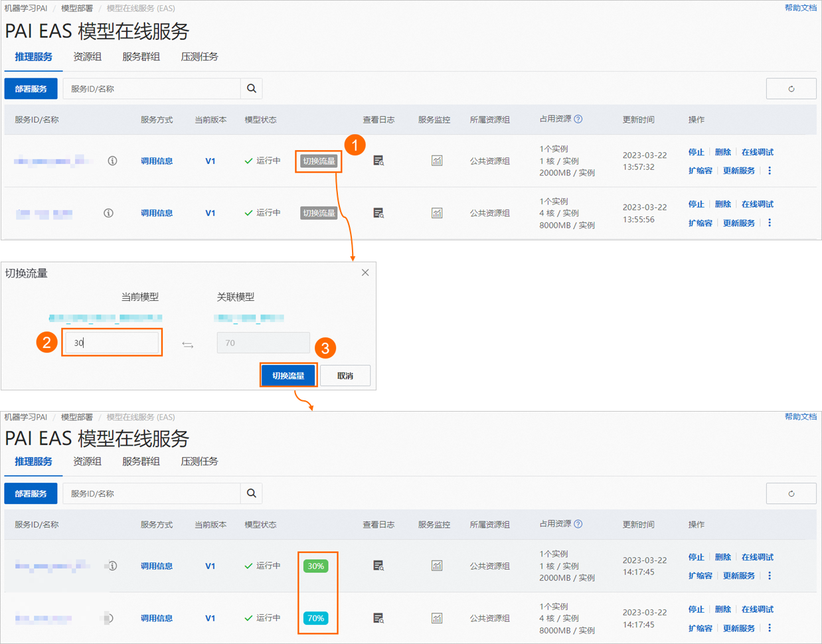Click the 占用资源 help question mark icon

click(577, 120)
